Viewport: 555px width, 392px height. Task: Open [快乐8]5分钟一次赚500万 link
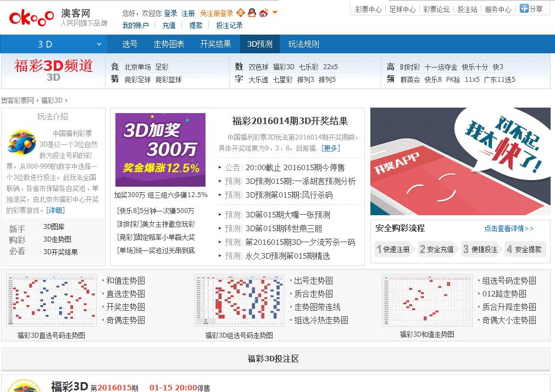coord(156,211)
